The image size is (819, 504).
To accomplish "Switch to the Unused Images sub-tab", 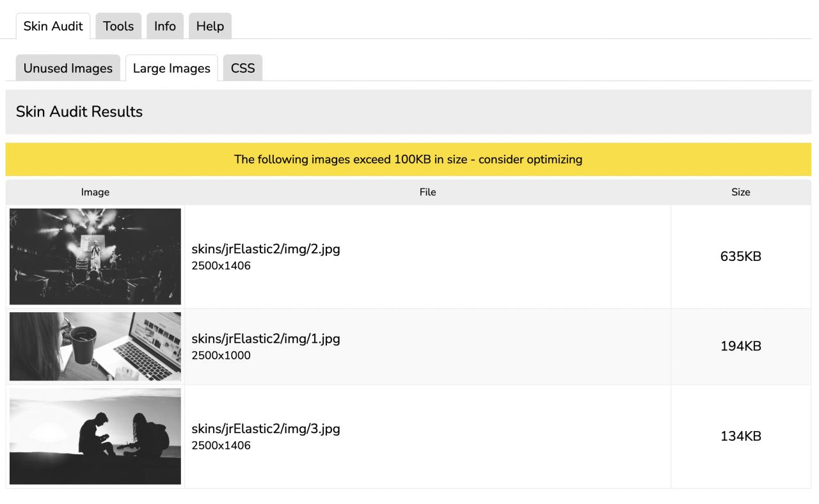I will 68,68.
